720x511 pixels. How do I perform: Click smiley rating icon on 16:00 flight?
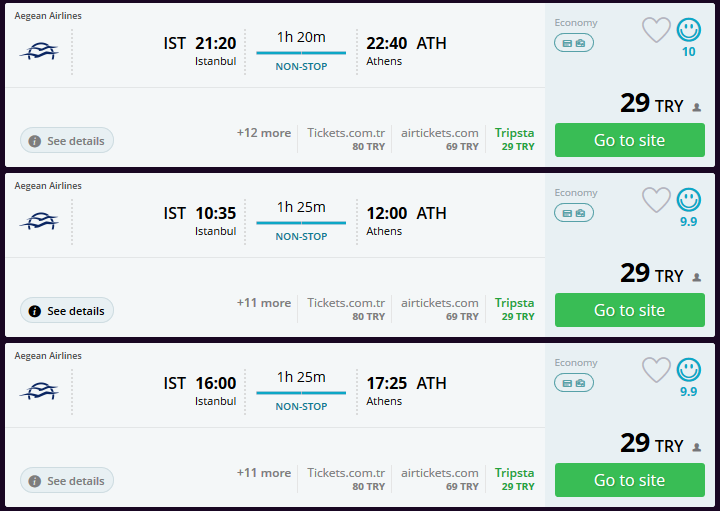(x=688, y=371)
